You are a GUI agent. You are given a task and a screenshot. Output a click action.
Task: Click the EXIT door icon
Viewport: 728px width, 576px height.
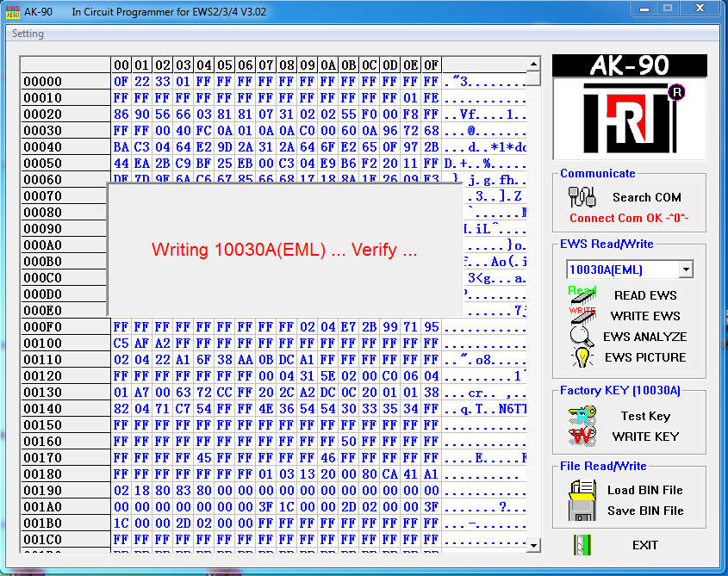click(582, 545)
